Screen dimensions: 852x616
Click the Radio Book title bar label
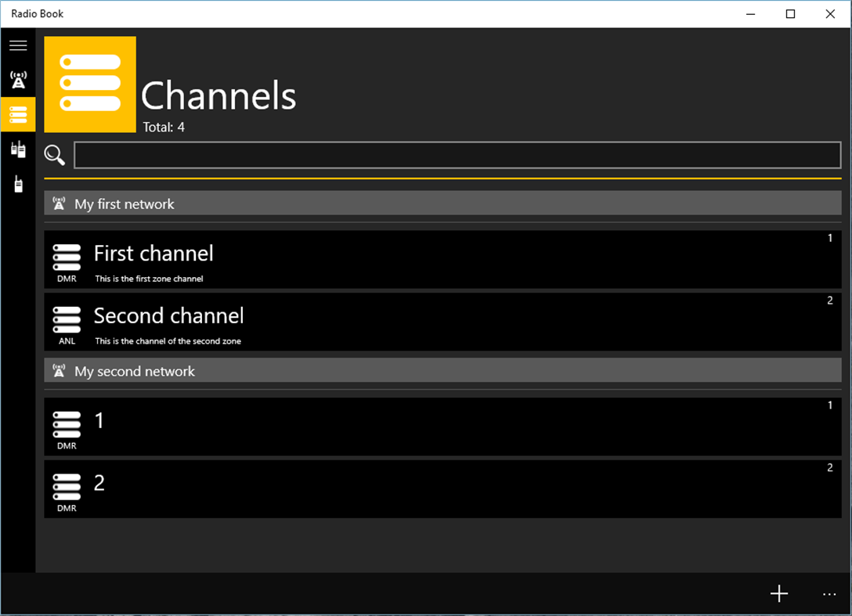[37, 13]
